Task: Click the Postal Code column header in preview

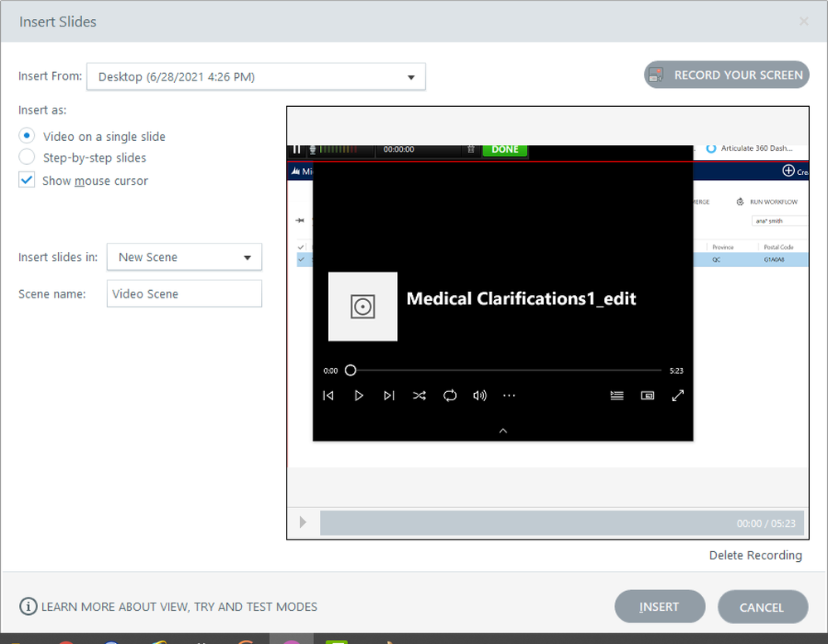Action: [778, 247]
